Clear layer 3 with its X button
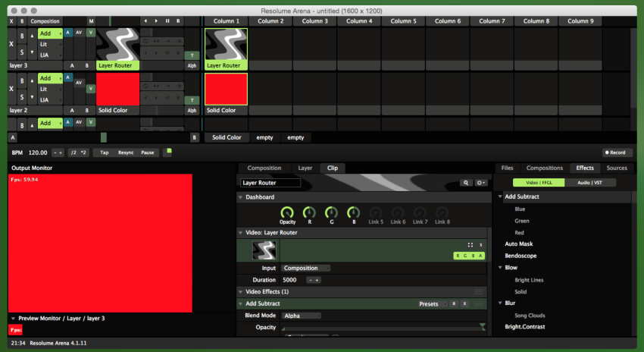The image size is (644, 352). click(x=11, y=44)
